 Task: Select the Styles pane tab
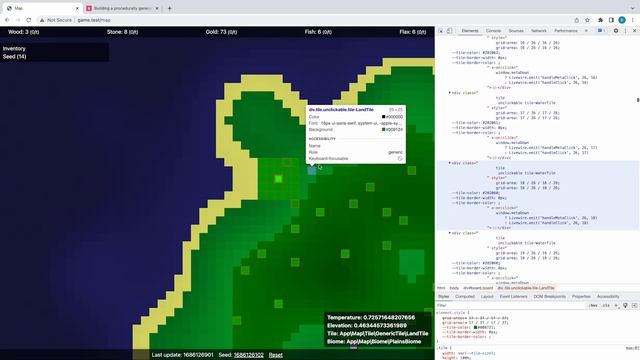click(x=443, y=297)
